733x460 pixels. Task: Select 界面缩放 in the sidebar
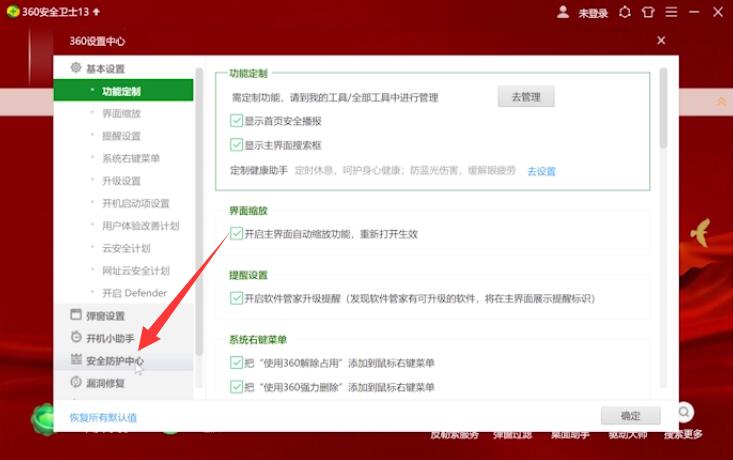tap(123, 113)
